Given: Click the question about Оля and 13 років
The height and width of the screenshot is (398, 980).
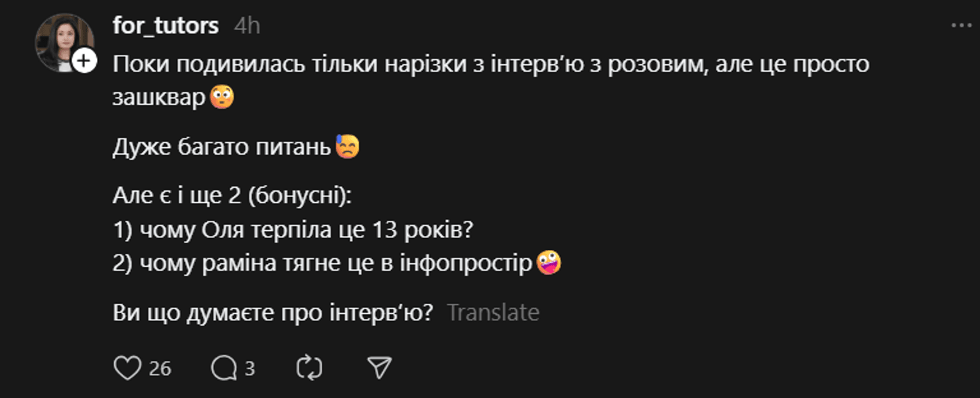Looking at the screenshot, I should point(294,230).
